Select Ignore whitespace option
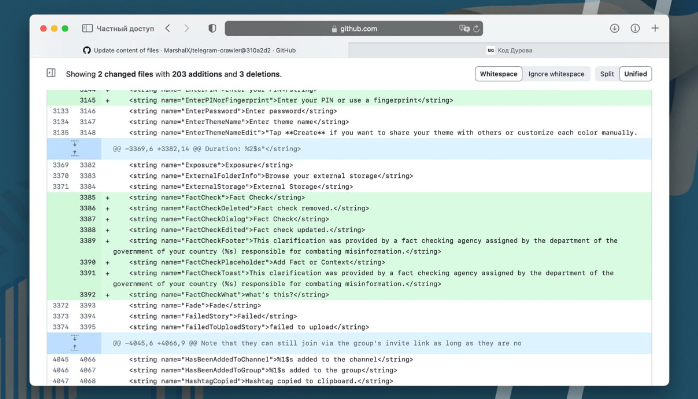Viewport: 698px width, 399px height. pos(556,74)
